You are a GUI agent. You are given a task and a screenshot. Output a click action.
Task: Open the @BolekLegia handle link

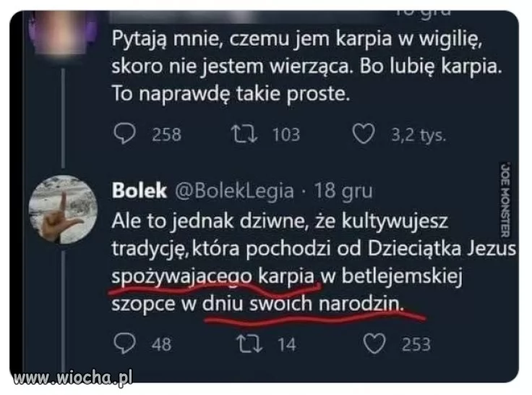click(231, 190)
